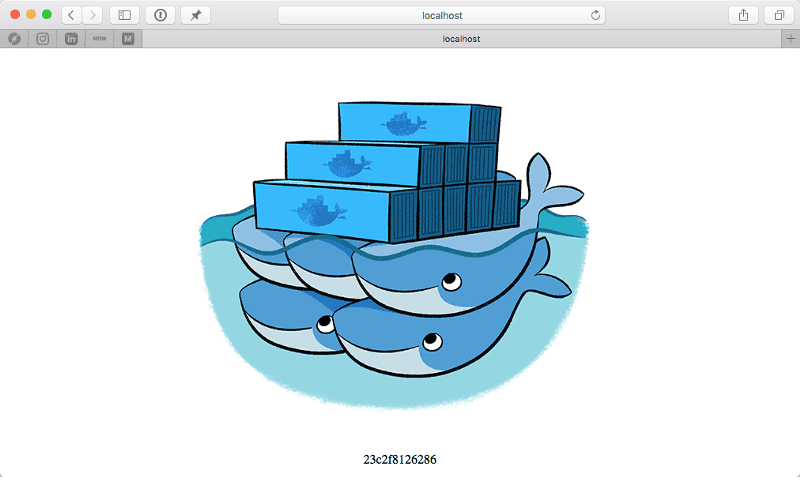This screenshot has width=800, height=477.
Task: Reload the localhost page
Action: point(597,15)
